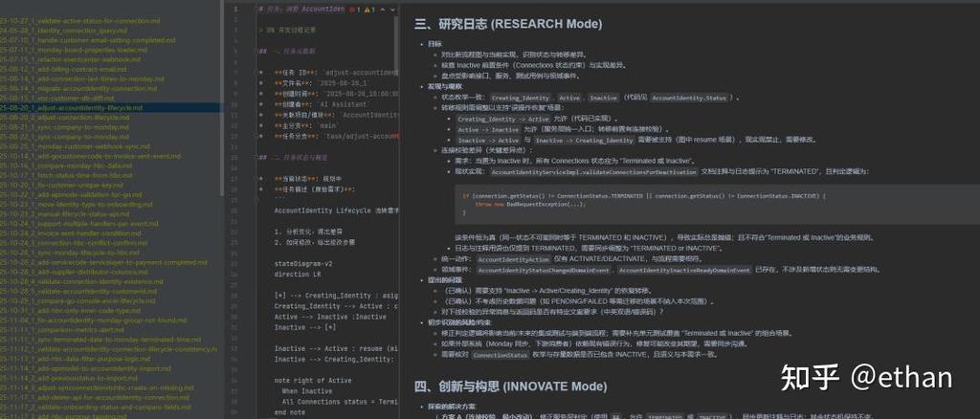Open compare-go-console-excel-lifecycle.md file
The image size is (980, 419).
point(78,301)
